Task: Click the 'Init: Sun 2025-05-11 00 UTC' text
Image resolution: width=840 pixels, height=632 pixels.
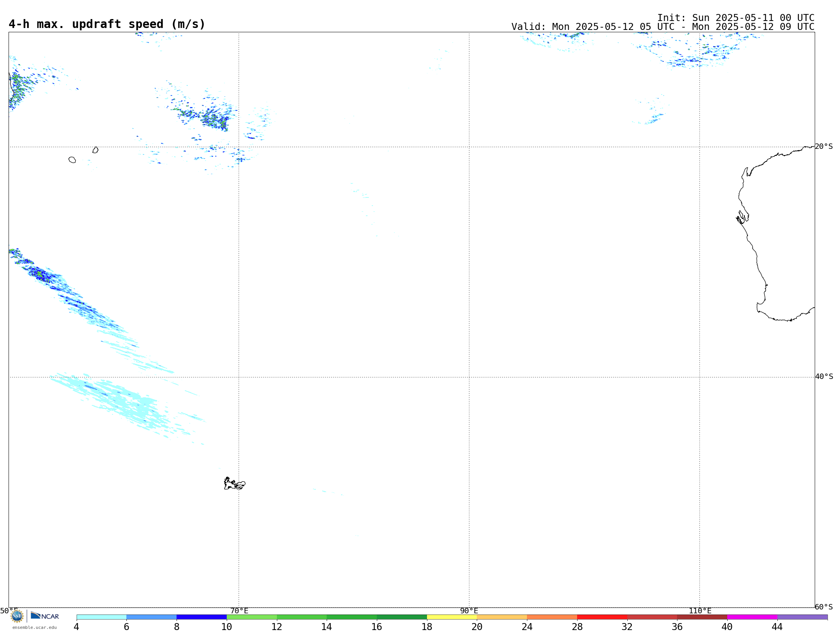Action: [736, 18]
